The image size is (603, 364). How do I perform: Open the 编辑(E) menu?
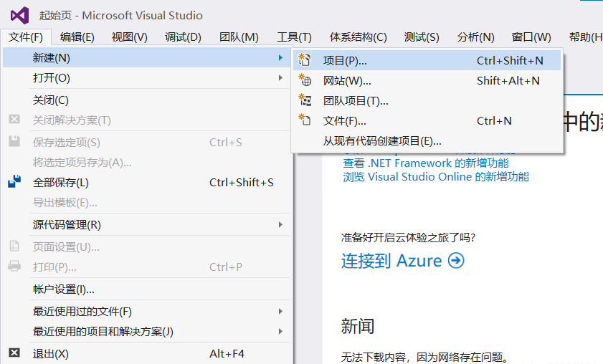click(x=77, y=37)
